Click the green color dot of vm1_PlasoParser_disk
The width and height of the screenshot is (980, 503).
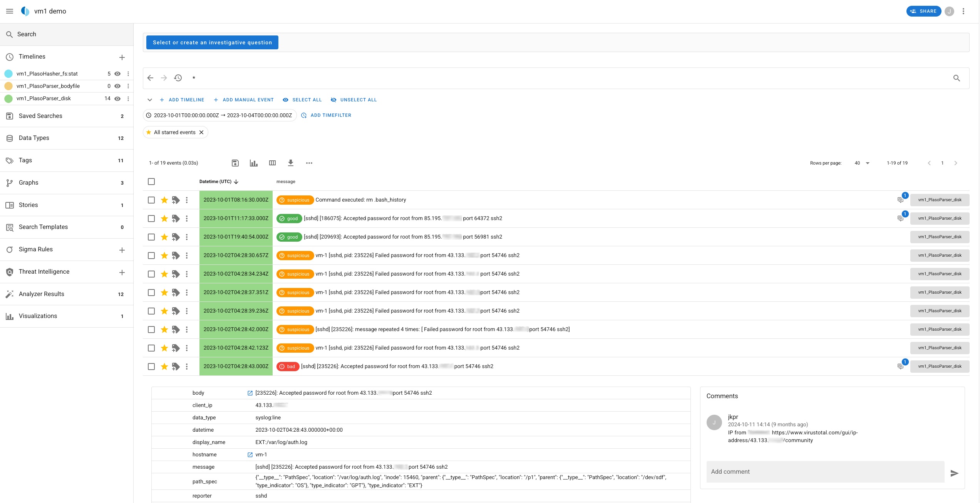click(8, 98)
